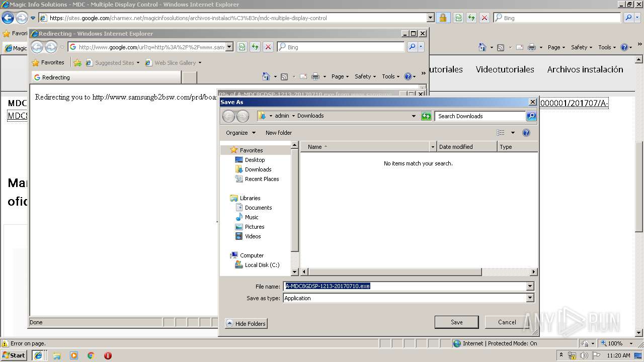
Task: Expand File name dropdown arrow
Action: tap(530, 286)
